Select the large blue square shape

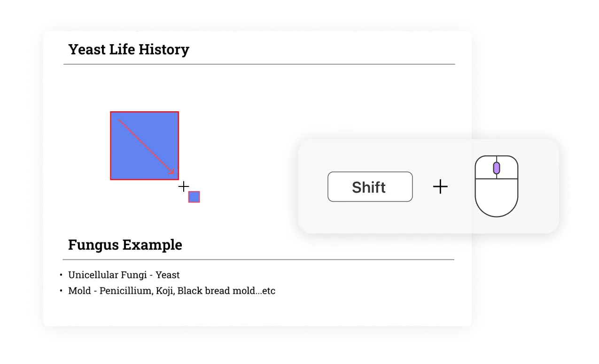[145, 146]
